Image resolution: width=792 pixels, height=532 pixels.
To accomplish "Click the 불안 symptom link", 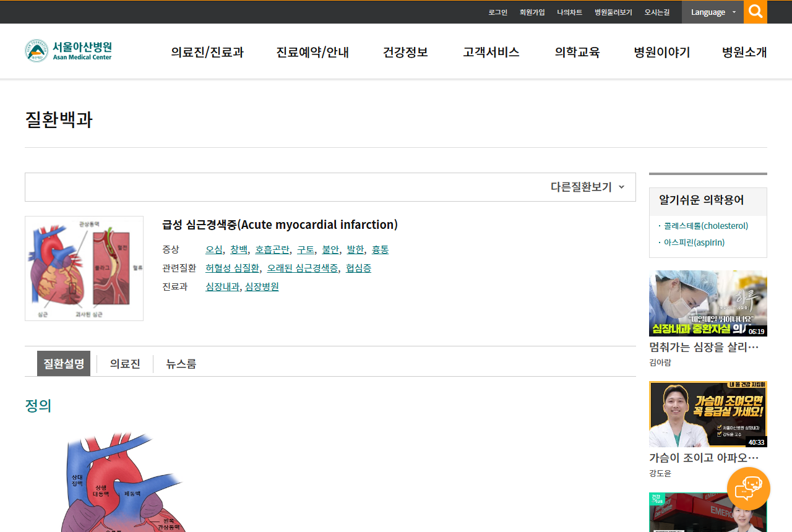I will click(330, 250).
